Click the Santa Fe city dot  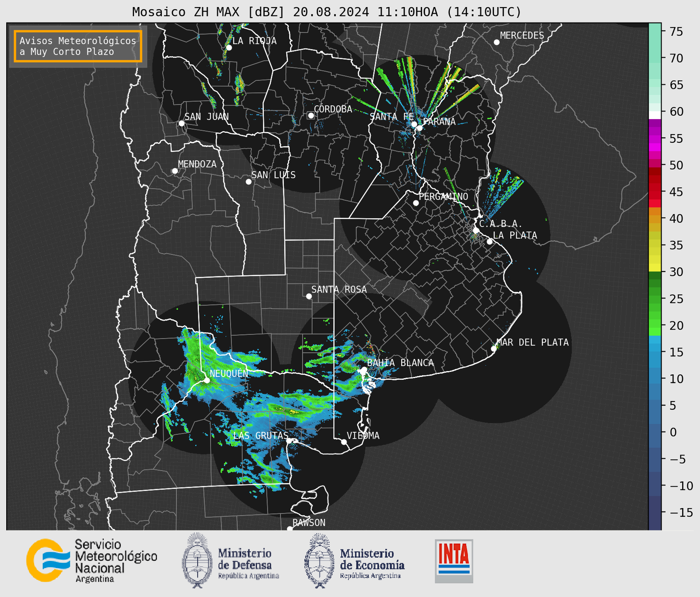coord(414,124)
